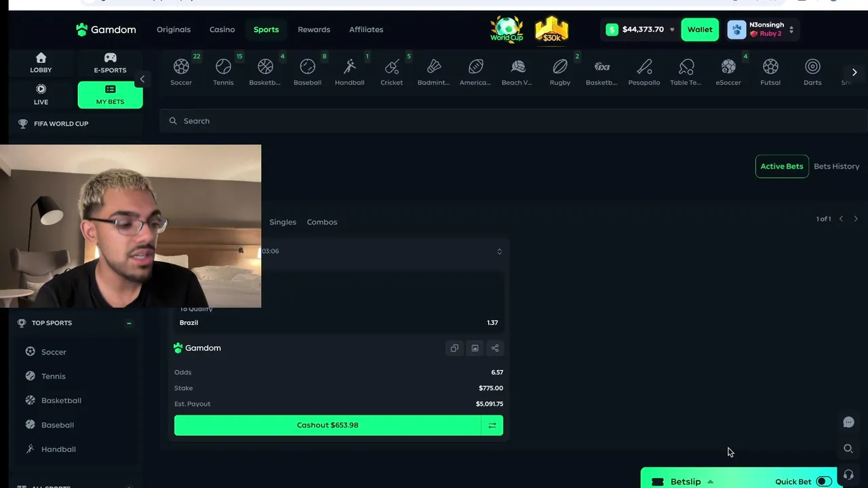Viewport: 868px width, 488px height.
Task: Choose the Cricket sport icon
Action: 391,71
